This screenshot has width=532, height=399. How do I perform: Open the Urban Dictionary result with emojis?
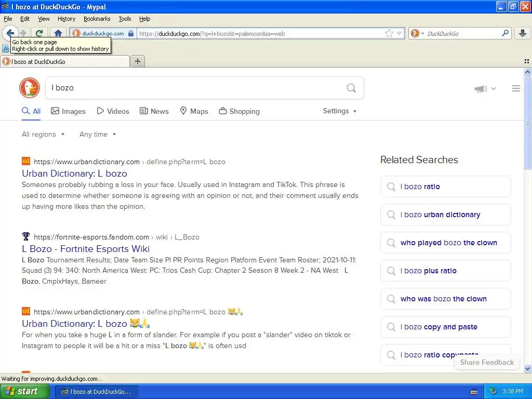(86, 324)
